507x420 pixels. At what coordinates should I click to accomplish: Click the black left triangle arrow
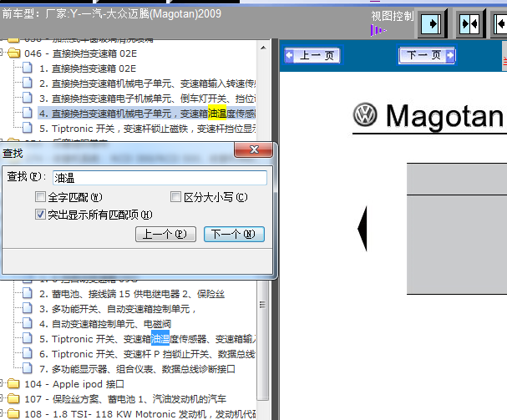[x=363, y=229]
